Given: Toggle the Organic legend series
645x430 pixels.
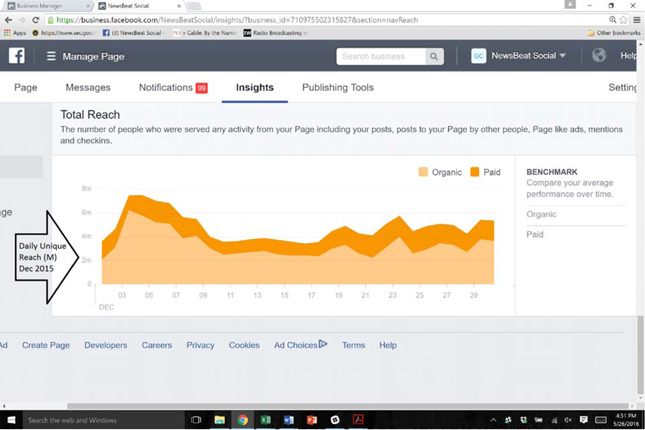Looking at the screenshot, I should pyautogui.click(x=440, y=172).
